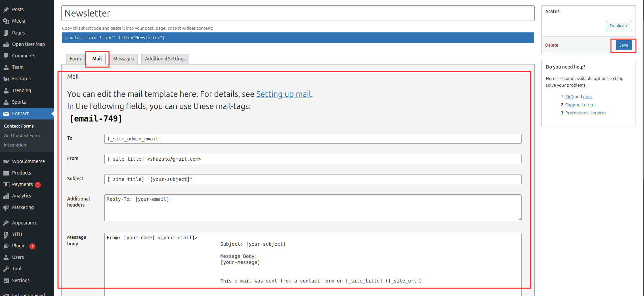Open the Messages tab

(123, 59)
